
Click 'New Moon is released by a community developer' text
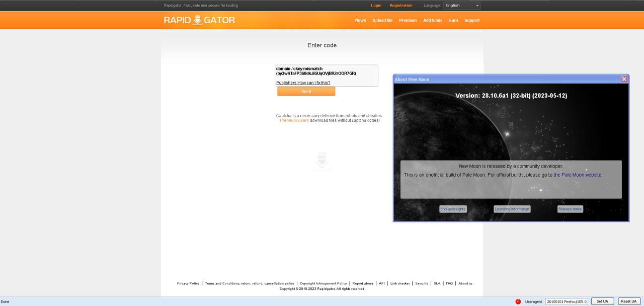point(511,166)
